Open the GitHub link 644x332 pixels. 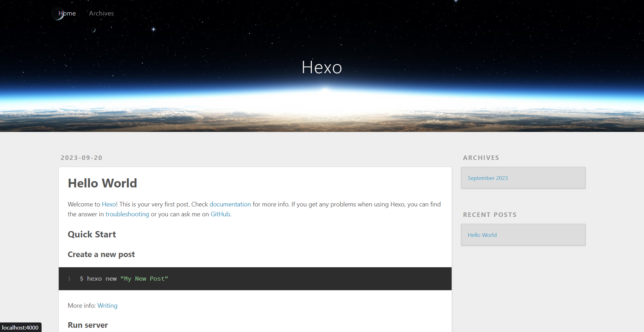point(220,214)
